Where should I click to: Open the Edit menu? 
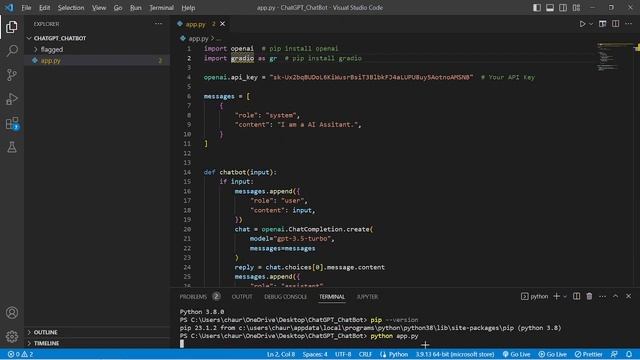click(x=44, y=8)
